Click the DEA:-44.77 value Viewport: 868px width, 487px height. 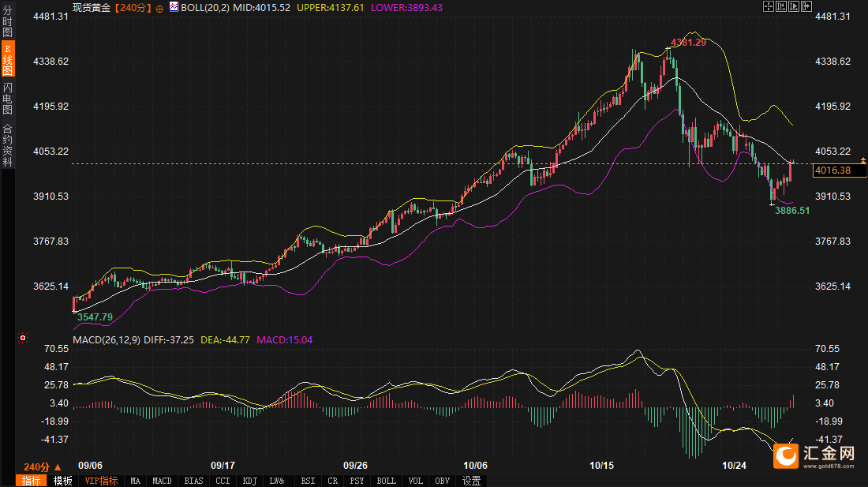[x=225, y=339]
